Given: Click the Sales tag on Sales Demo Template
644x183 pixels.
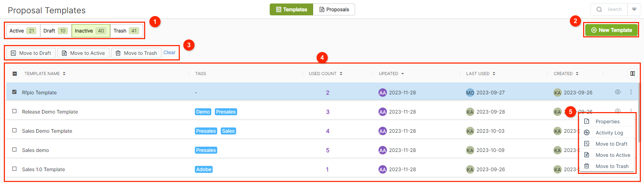Looking at the screenshot, I should point(228,131).
